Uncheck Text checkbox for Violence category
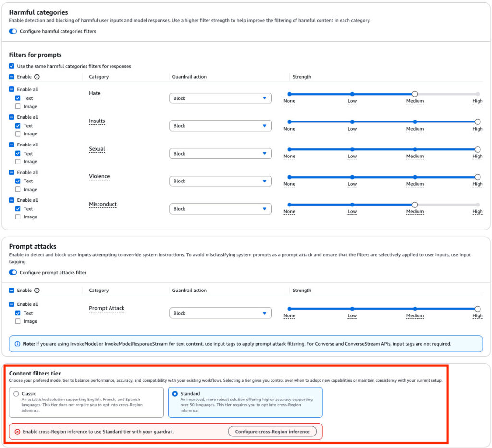This screenshot has height=448, width=492. point(18,181)
